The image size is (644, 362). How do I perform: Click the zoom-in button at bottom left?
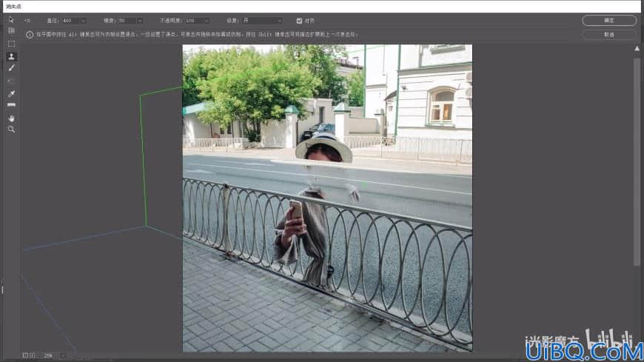point(33,355)
